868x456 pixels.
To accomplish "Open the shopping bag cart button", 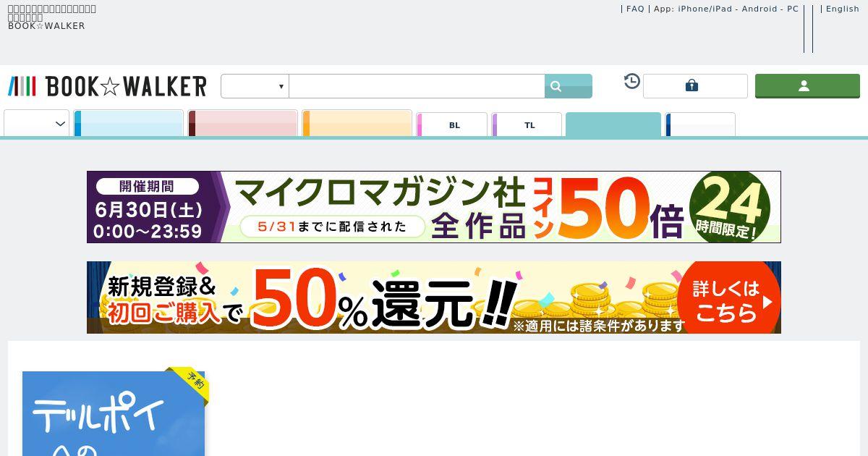I will coord(695,86).
